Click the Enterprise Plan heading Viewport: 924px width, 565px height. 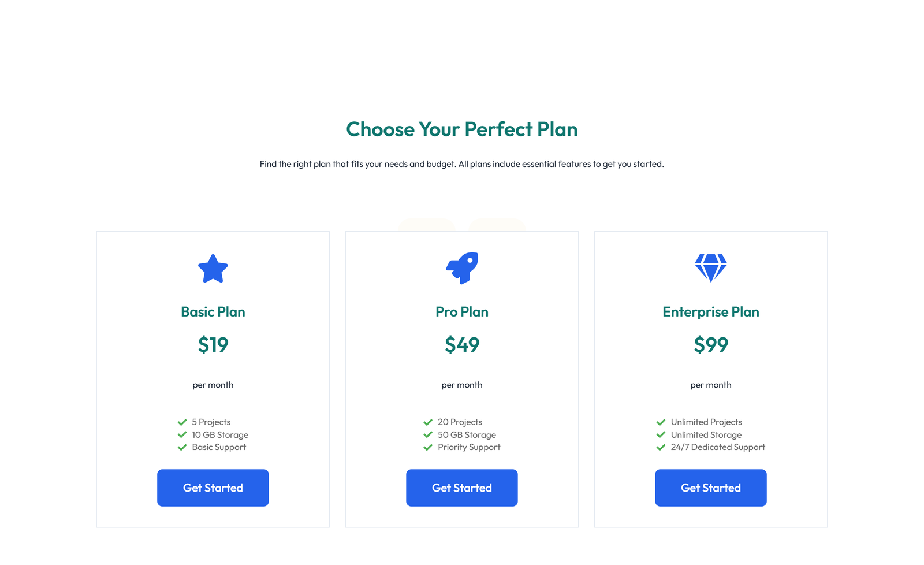(x=711, y=311)
